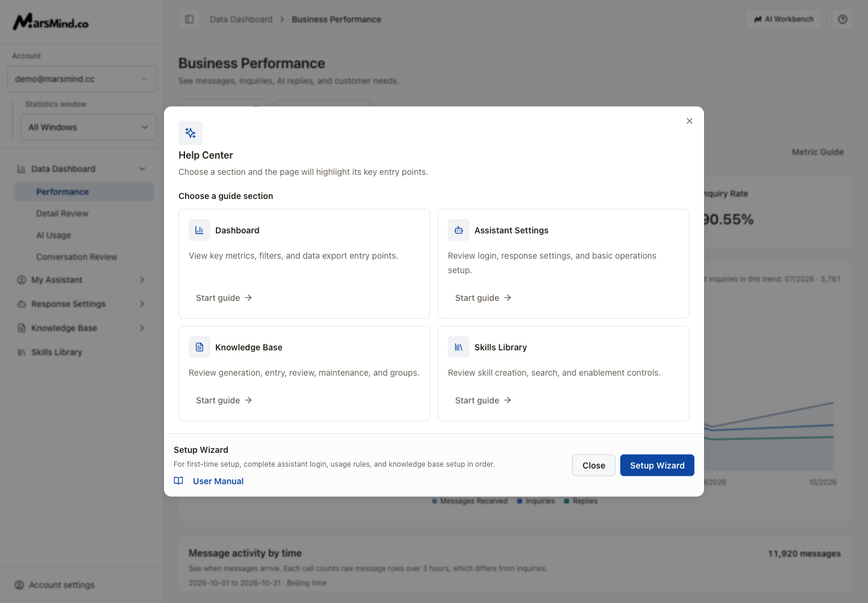Click the Skills Library sidebar icon
Image resolution: width=868 pixels, height=603 pixels.
(22, 352)
